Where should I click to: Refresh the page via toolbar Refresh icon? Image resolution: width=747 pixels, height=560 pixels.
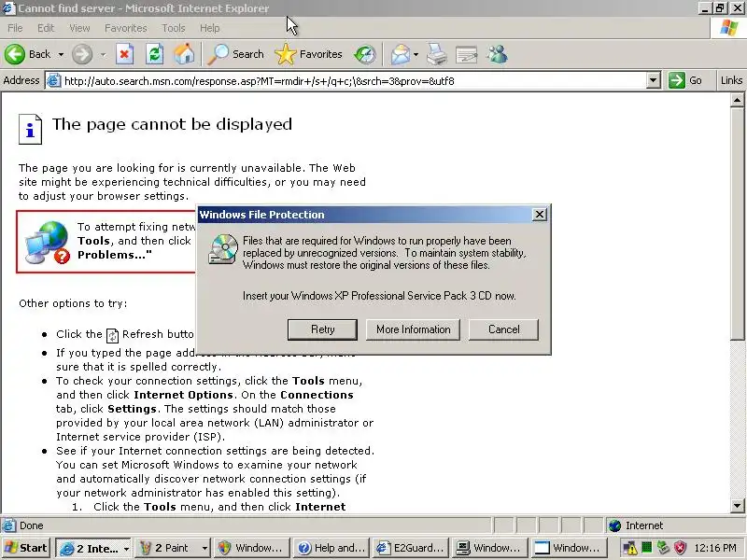pos(154,54)
